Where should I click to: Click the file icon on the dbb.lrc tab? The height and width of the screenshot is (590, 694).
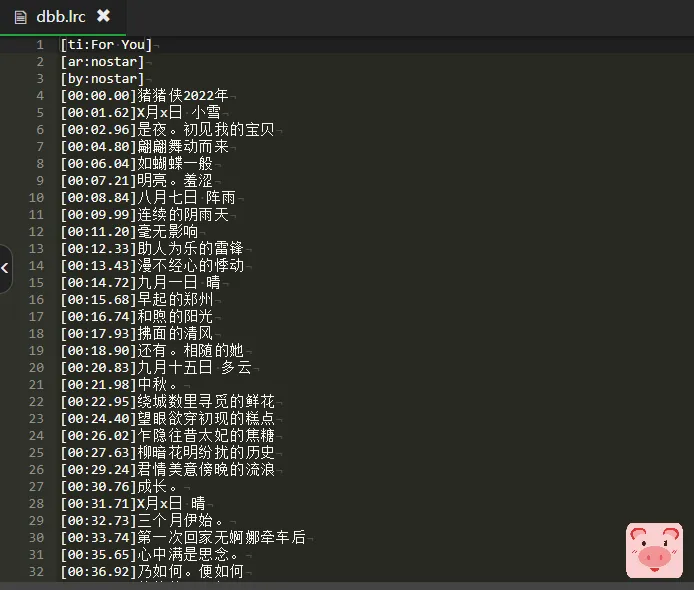pyautogui.click(x=20, y=17)
